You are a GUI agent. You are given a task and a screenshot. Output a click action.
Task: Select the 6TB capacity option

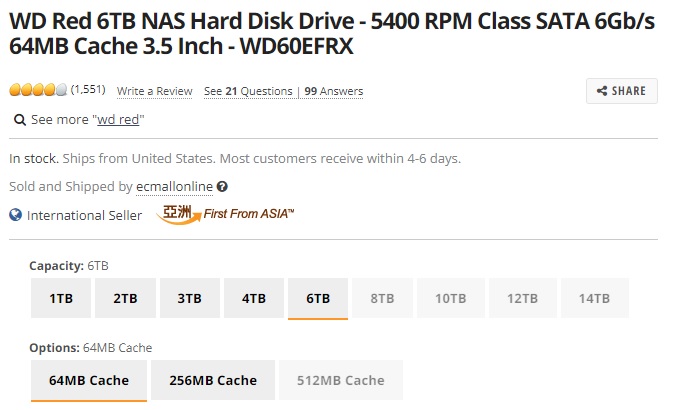tap(318, 298)
